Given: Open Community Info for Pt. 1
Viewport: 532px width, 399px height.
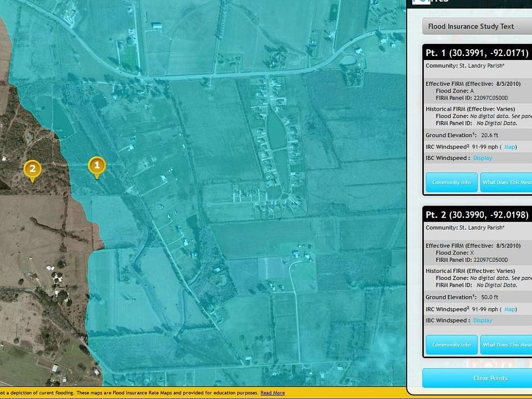Looking at the screenshot, I should click(x=451, y=182).
